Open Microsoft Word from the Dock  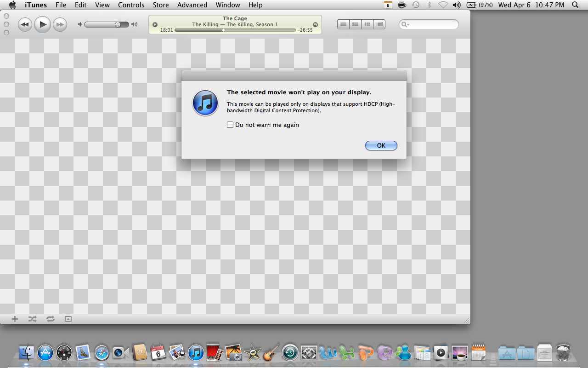pyautogui.click(x=328, y=353)
